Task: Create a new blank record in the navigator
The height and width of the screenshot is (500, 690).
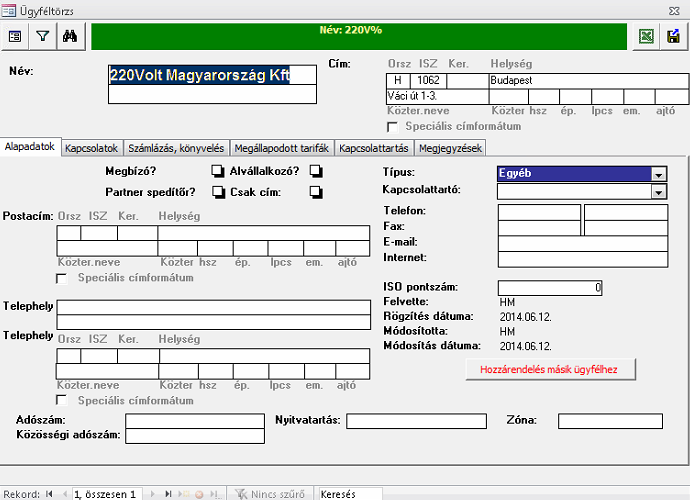Action: pyautogui.click(x=184, y=494)
